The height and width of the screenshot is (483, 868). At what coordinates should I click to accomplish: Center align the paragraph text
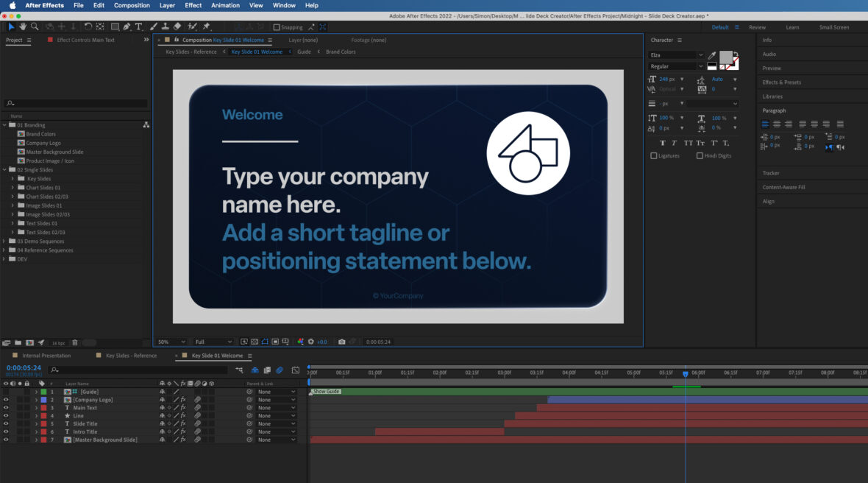[x=777, y=124]
